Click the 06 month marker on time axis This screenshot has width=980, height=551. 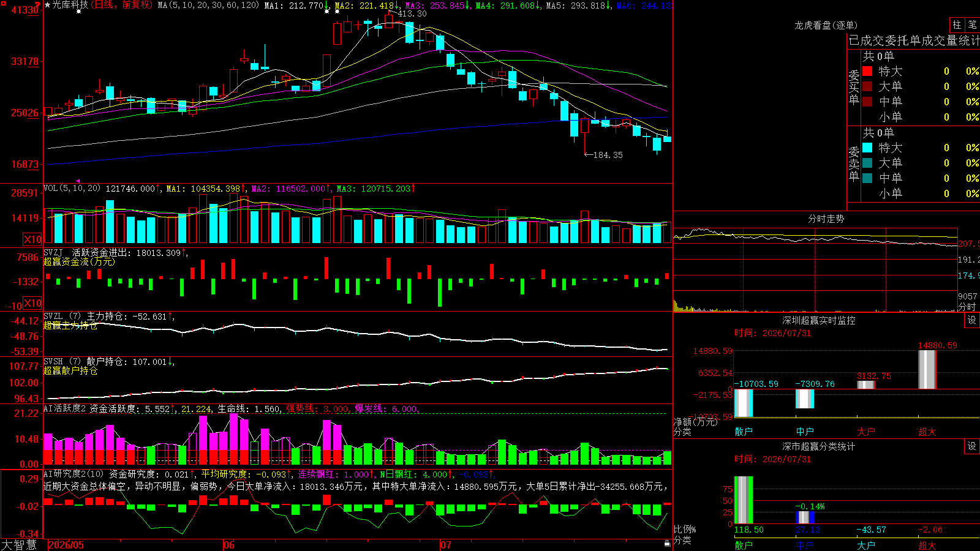229,545
